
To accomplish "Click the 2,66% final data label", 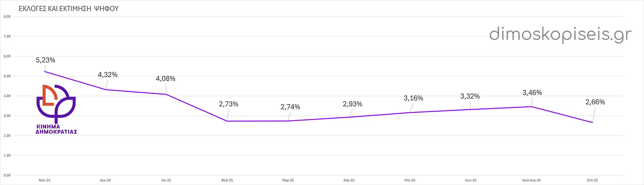I will point(595,102).
